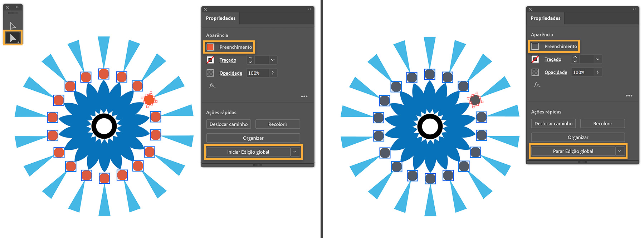Close the small tools panel
Viewport: 644px width, 238px height.
pos(7,7)
